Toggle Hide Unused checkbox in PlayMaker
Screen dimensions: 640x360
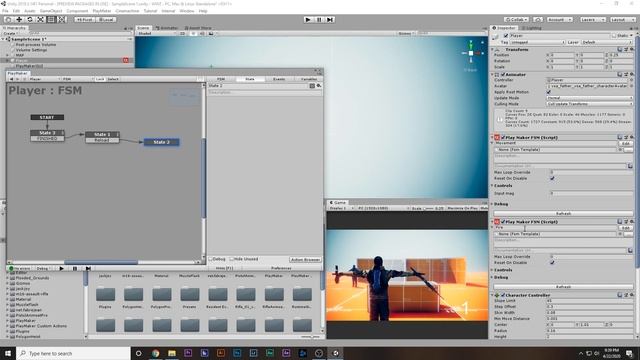click(x=231, y=259)
